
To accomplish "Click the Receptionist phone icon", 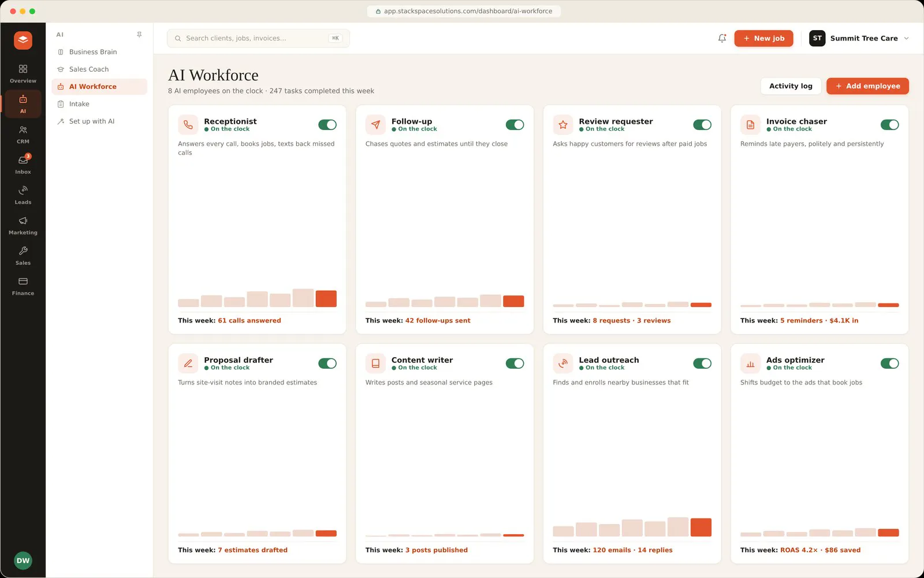I will [188, 125].
